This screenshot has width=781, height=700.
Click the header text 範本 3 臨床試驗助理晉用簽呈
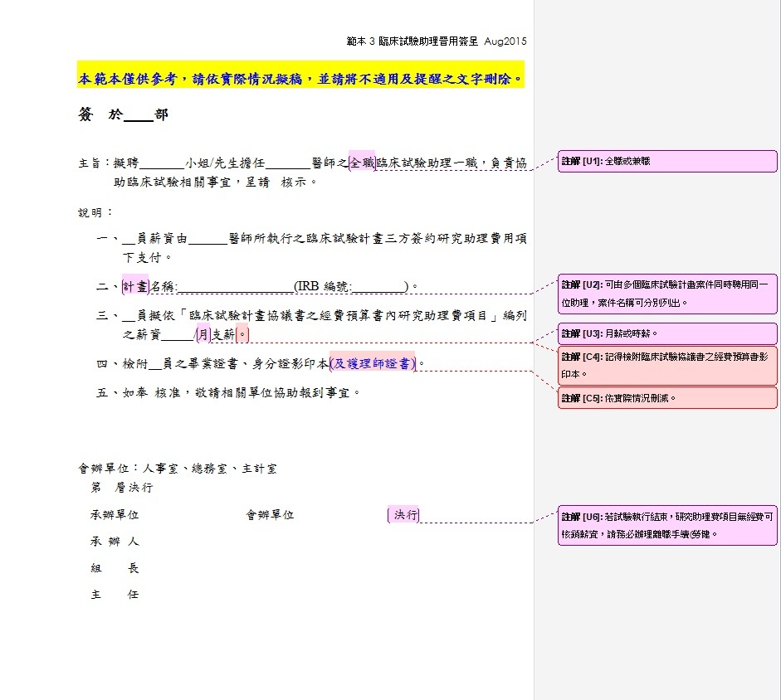pos(412,41)
